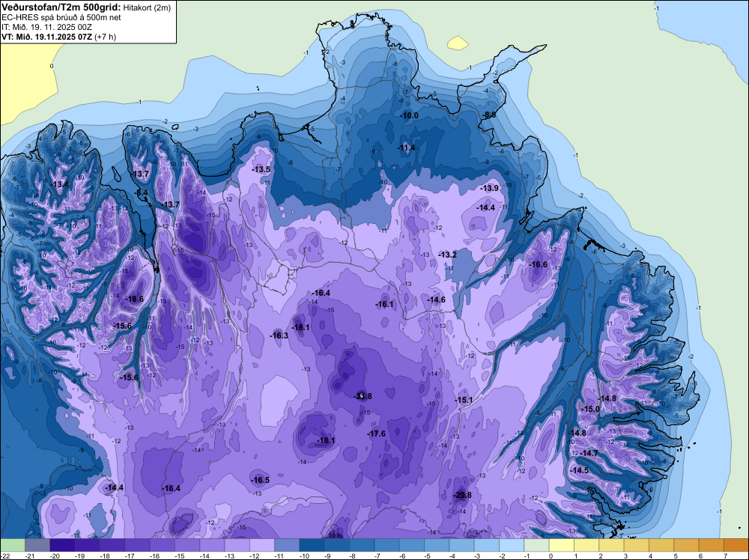The image size is (749, 560).
Task: Click the legend scale label '-5'
Action: (428, 556)
